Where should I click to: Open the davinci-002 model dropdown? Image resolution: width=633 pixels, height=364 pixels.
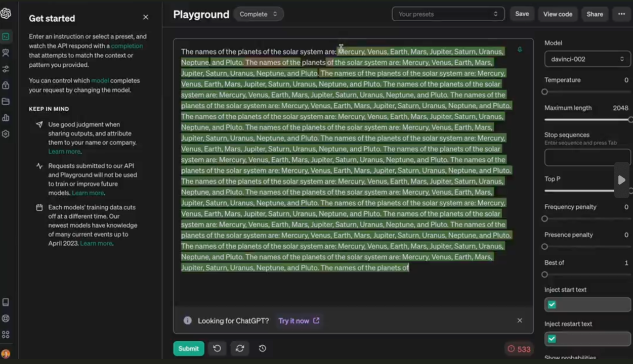[587, 59]
